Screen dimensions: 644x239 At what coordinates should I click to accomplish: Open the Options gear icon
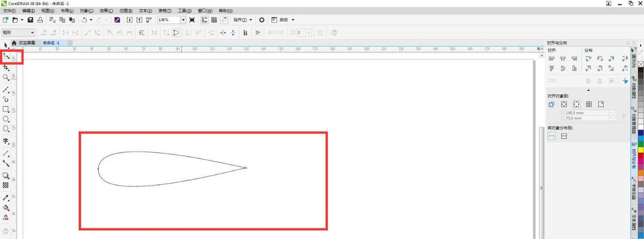coord(262,20)
